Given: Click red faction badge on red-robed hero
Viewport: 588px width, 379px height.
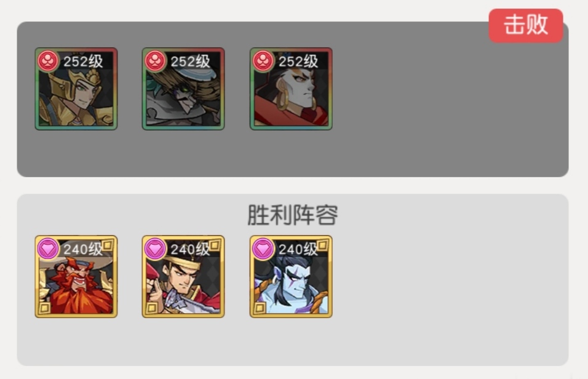Looking at the screenshot, I should point(263,61).
